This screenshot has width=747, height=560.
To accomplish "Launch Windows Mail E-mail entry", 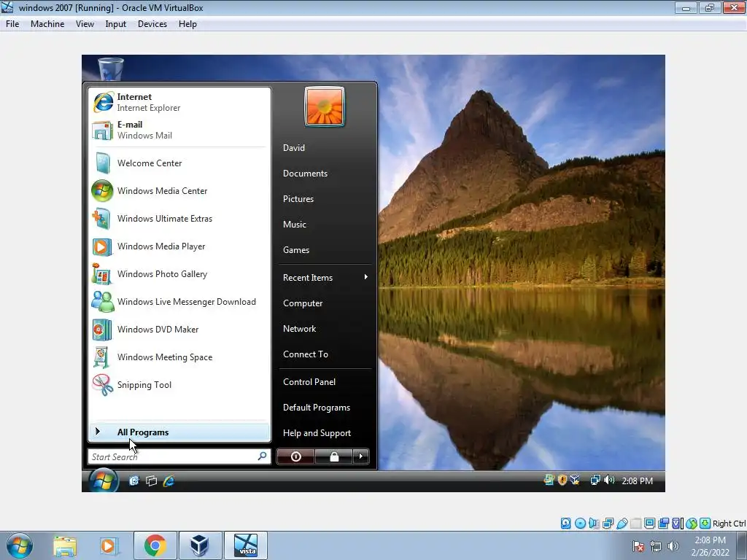I will tap(179, 130).
